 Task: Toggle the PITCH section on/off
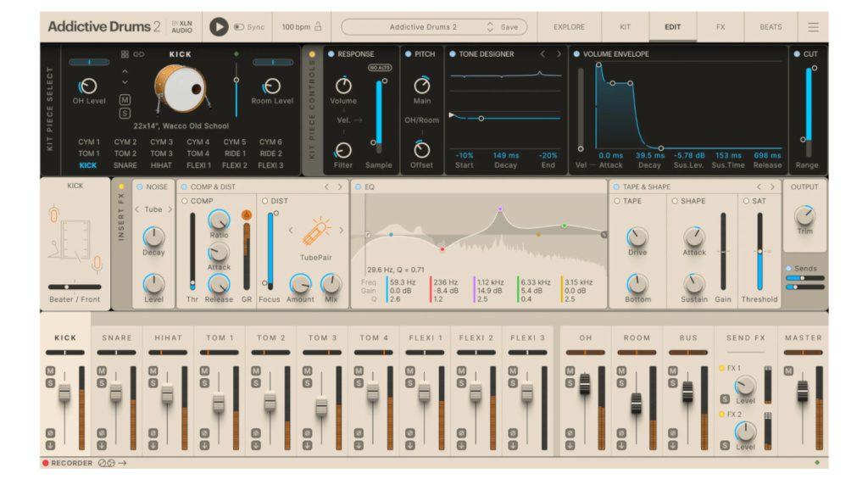coord(408,53)
